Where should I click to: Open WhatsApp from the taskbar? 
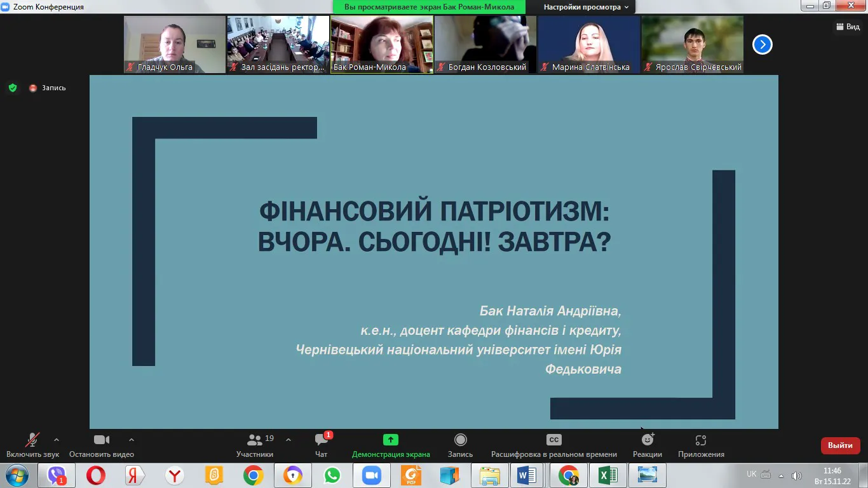tap(332, 475)
